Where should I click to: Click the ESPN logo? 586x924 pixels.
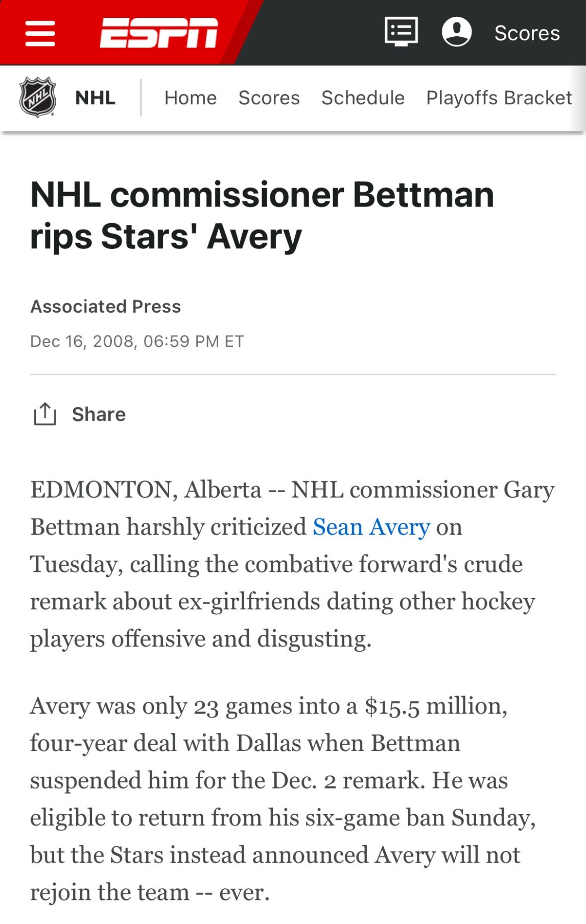pyautogui.click(x=159, y=33)
